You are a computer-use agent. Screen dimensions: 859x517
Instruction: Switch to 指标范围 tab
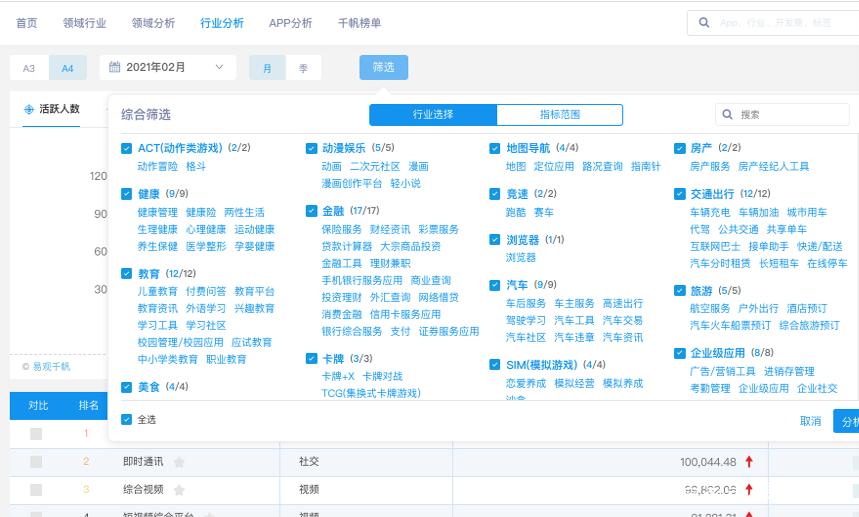click(x=559, y=114)
